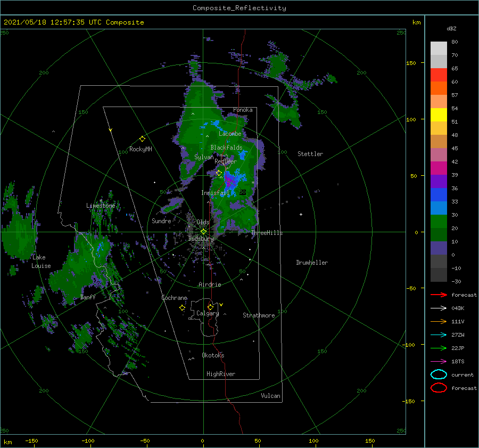
Task: Click the yellow diamond marker at radar center
Action: tap(203, 232)
